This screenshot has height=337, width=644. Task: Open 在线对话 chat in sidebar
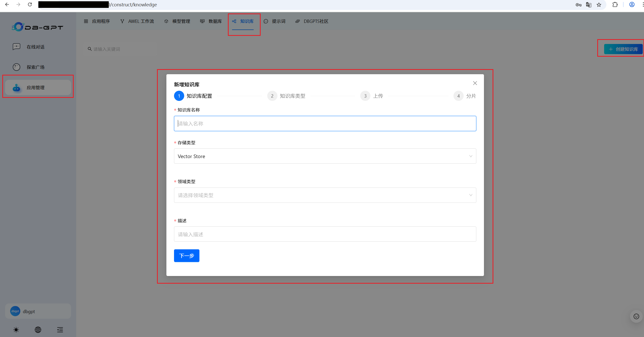pyautogui.click(x=36, y=47)
